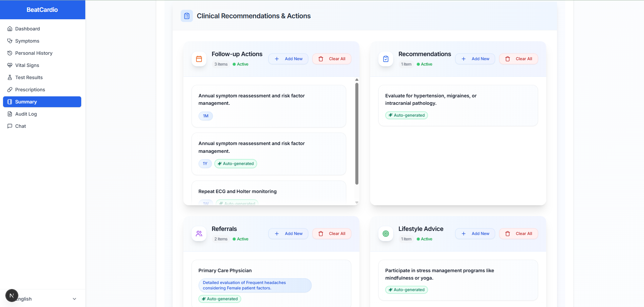Screen dimensions: 644x307
Task: Open Prescriptions from the sidebar
Action: point(30,90)
